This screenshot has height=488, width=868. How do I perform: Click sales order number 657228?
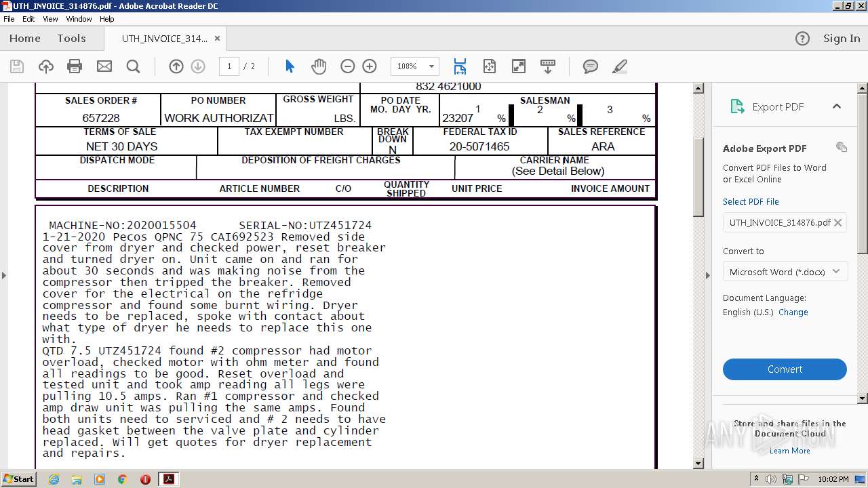(x=101, y=118)
